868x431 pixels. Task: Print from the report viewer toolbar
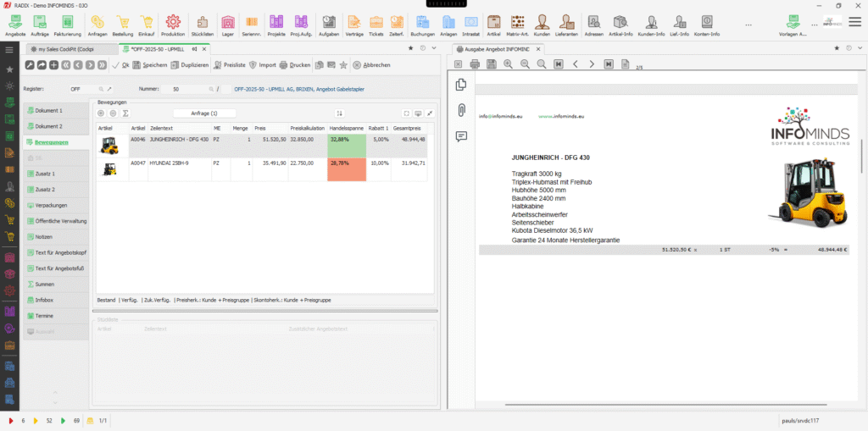(475, 64)
